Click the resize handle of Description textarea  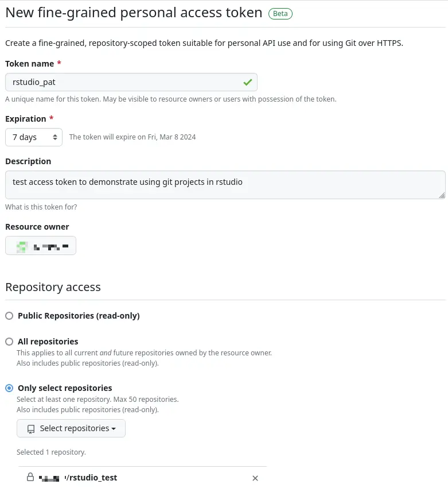pyautogui.click(x=442, y=196)
